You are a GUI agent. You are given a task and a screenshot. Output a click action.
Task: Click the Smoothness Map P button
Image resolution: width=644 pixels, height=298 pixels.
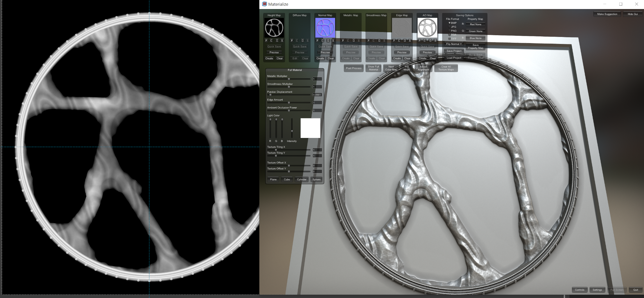click(368, 41)
